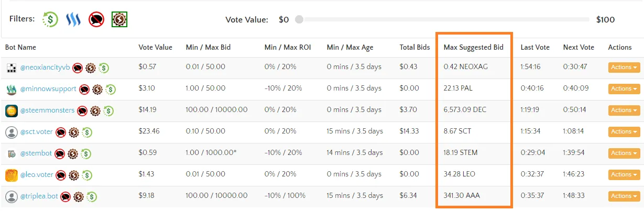Open Actions dropdown for @neoxiancityvb
Viewport: 644px width, 211px height.
click(x=624, y=68)
